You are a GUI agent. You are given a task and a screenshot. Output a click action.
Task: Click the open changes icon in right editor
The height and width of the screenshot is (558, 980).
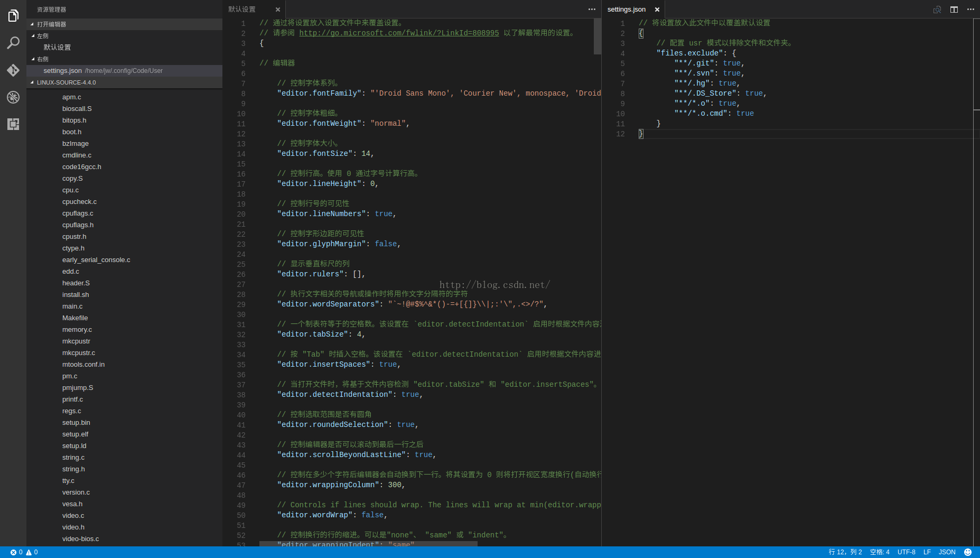click(937, 10)
